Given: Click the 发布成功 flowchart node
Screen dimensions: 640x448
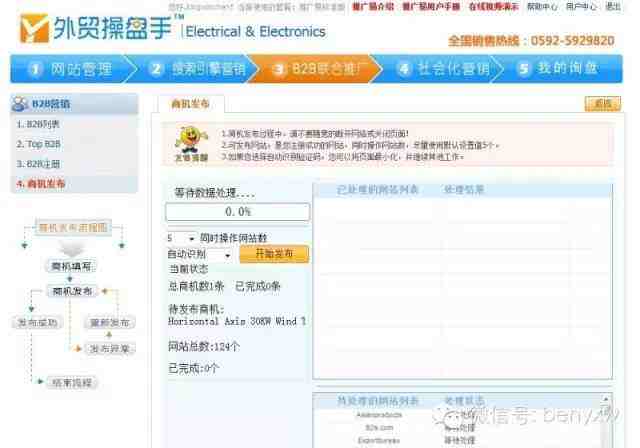Looking at the screenshot, I should [x=38, y=323].
